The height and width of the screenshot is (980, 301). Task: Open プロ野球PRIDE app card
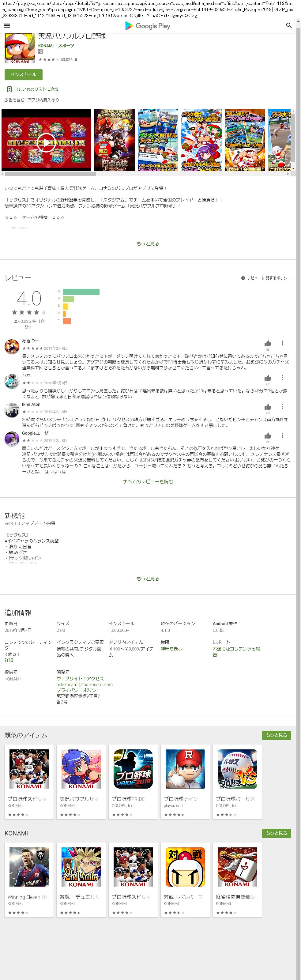click(133, 782)
